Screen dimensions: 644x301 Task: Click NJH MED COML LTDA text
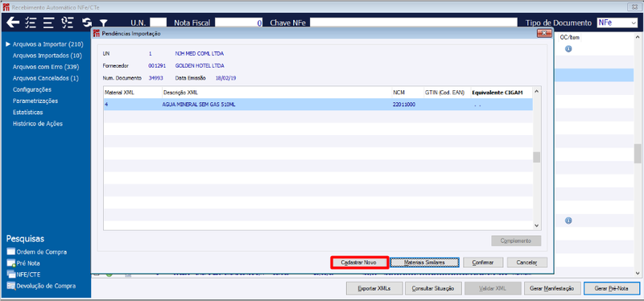(200, 54)
